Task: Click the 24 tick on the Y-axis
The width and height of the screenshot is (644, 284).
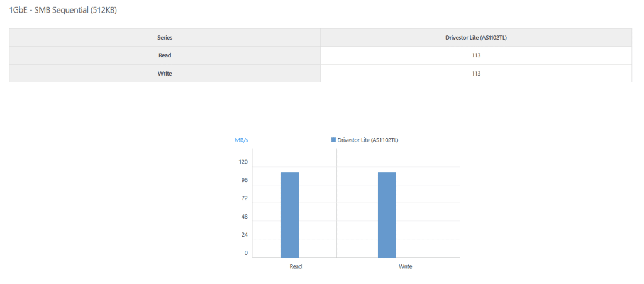Action: (244, 235)
